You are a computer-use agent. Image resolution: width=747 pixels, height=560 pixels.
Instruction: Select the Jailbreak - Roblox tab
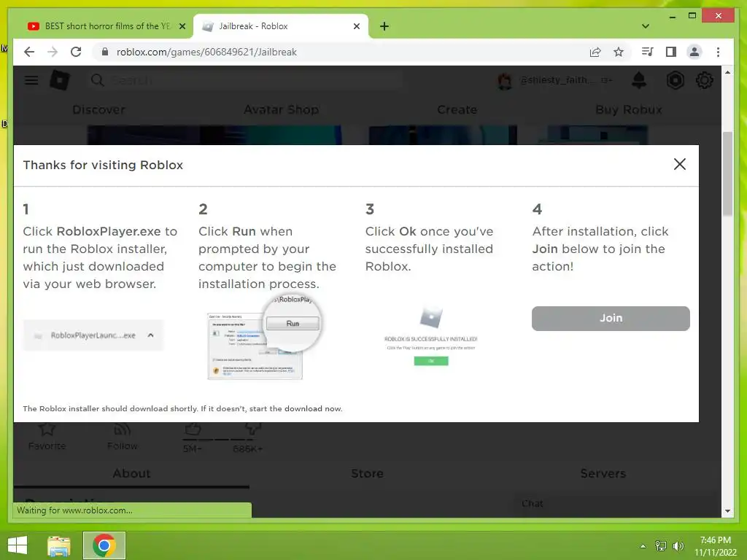[280, 26]
